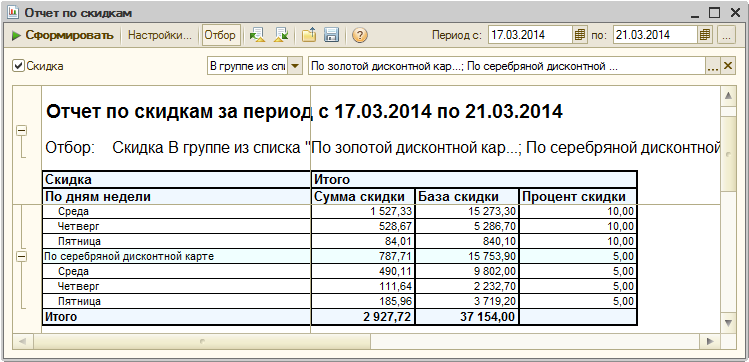Open the comparison type dropdown arrow
Screen dimensions: 749x362
pos(296,66)
